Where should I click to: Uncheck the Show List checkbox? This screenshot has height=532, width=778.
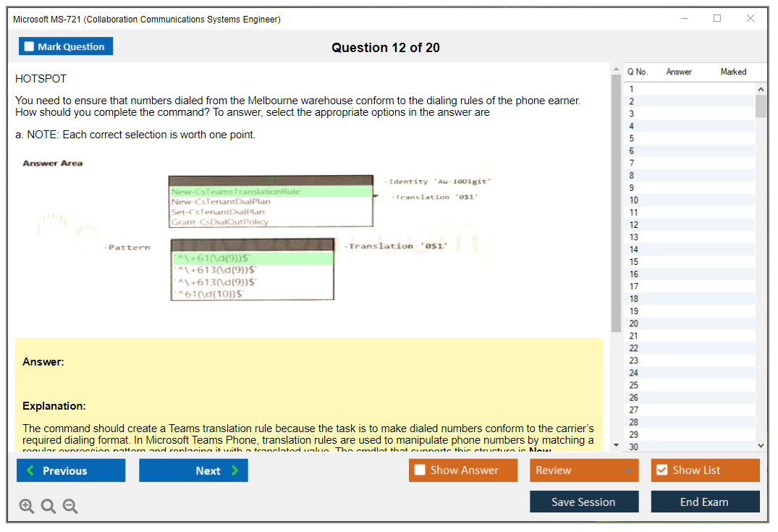pyautogui.click(x=662, y=470)
